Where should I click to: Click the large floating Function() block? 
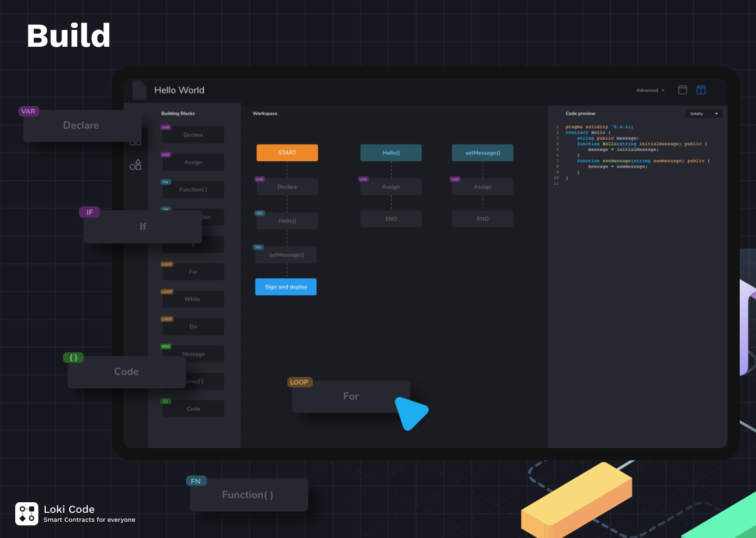point(249,495)
